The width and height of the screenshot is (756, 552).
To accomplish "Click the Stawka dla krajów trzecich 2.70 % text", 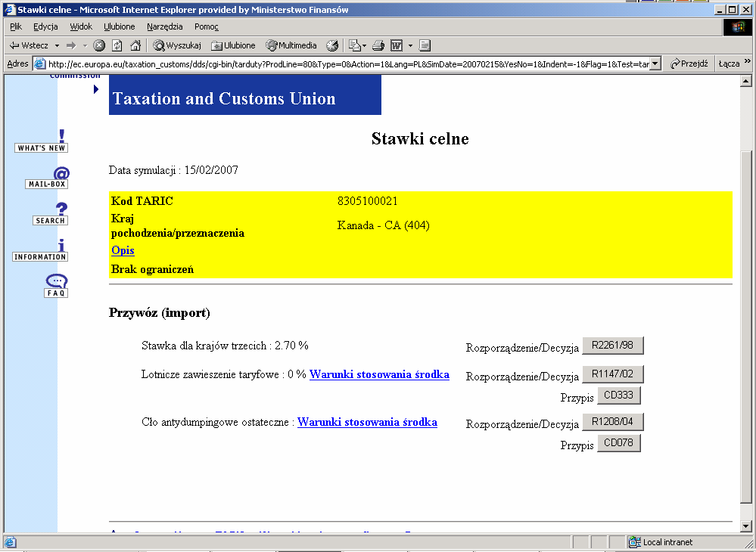I will point(226,346).
